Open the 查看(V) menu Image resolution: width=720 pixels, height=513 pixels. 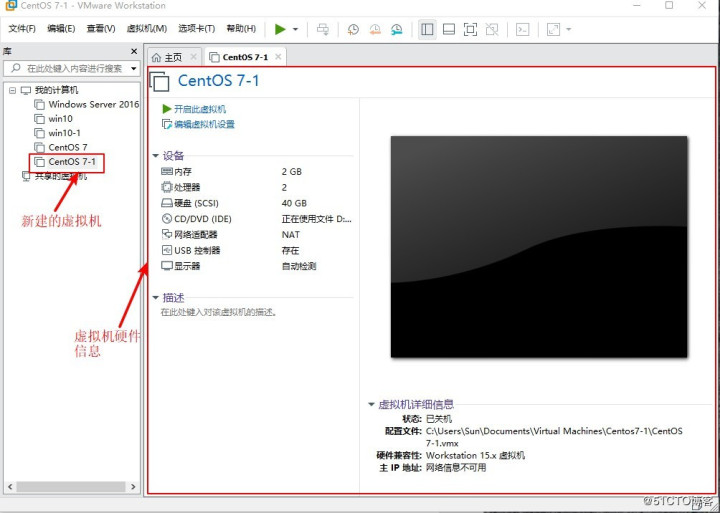(x=101, y=28)
